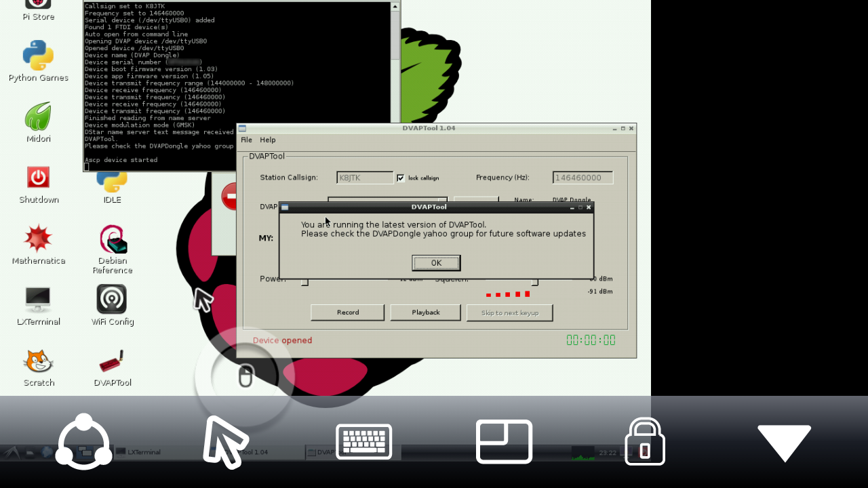The height and width of the screenshot is (488, 868).
Task: Toggle the lock callsign checkbox
Action: pos(401,178)
